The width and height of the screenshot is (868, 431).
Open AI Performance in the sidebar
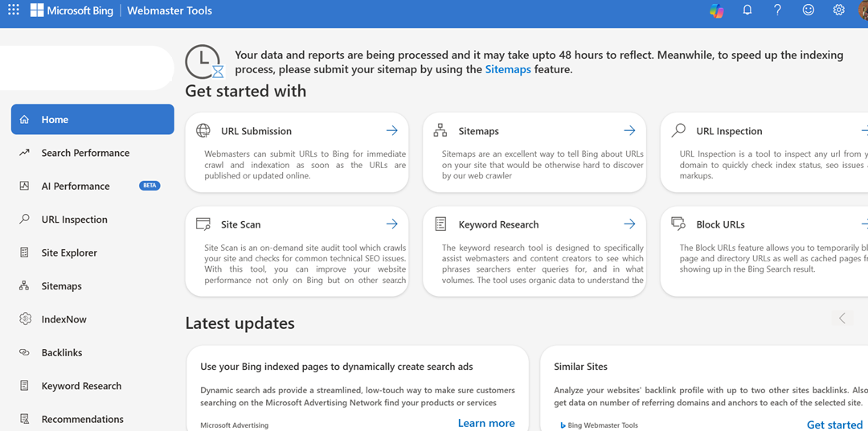coord(92,186)
